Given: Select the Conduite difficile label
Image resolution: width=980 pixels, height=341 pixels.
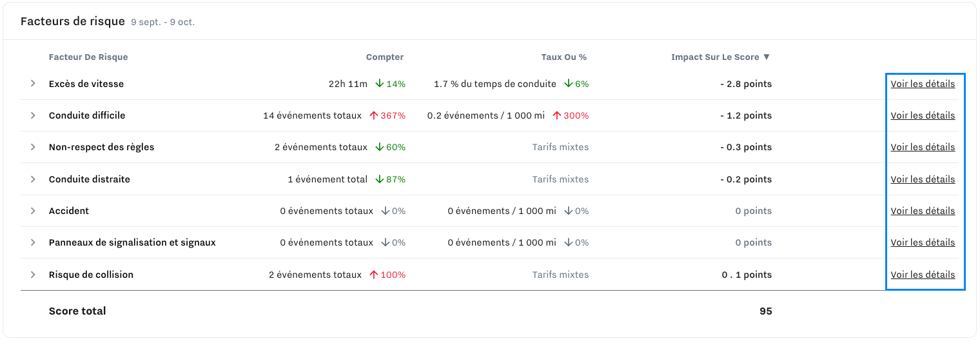Looking at the screenshot, I should point(87,115).
